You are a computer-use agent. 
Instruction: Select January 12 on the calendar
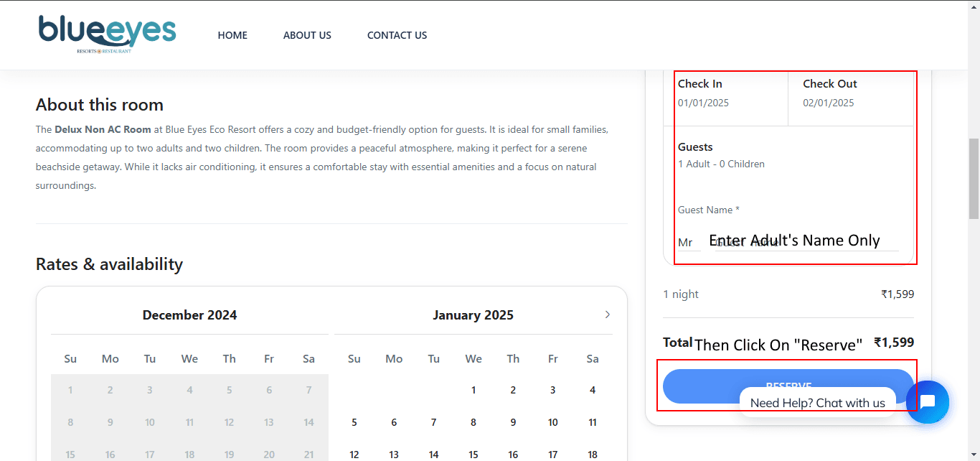[x=354, y=454]
